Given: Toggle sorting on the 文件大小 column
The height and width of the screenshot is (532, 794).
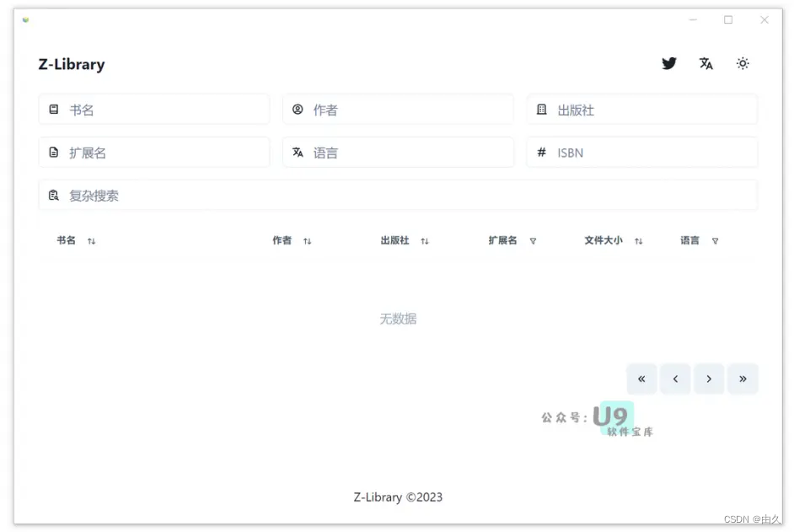Looking at the screenshot, I should coord(639,240).
